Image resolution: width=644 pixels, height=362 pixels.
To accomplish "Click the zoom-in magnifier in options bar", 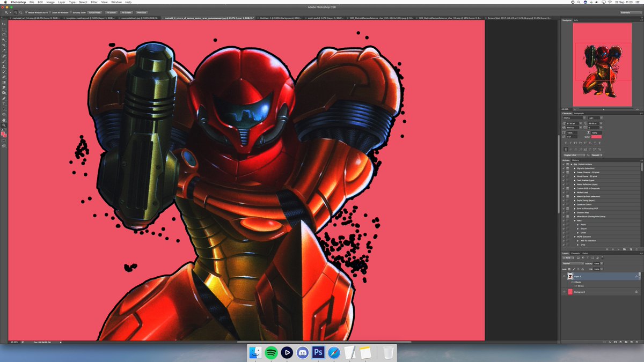I will click(16, 12).
